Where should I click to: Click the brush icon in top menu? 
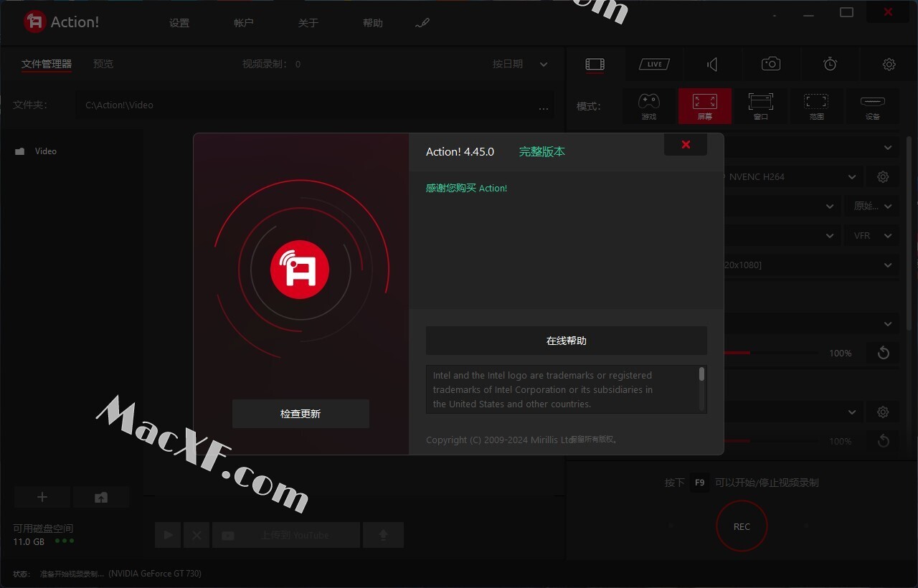[422, 23]
